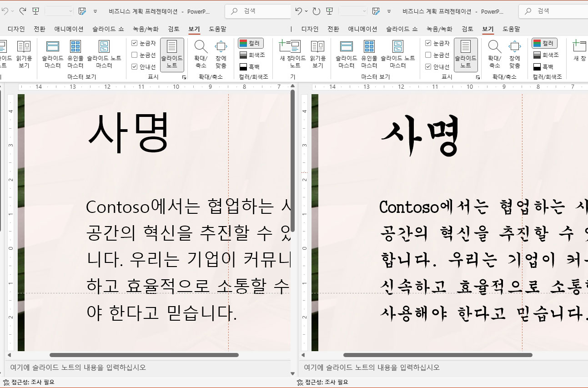This screenshot has width=588, height=388.
Task: Select 컬러 color mode in left window
Action: click(x=251, y=43)
